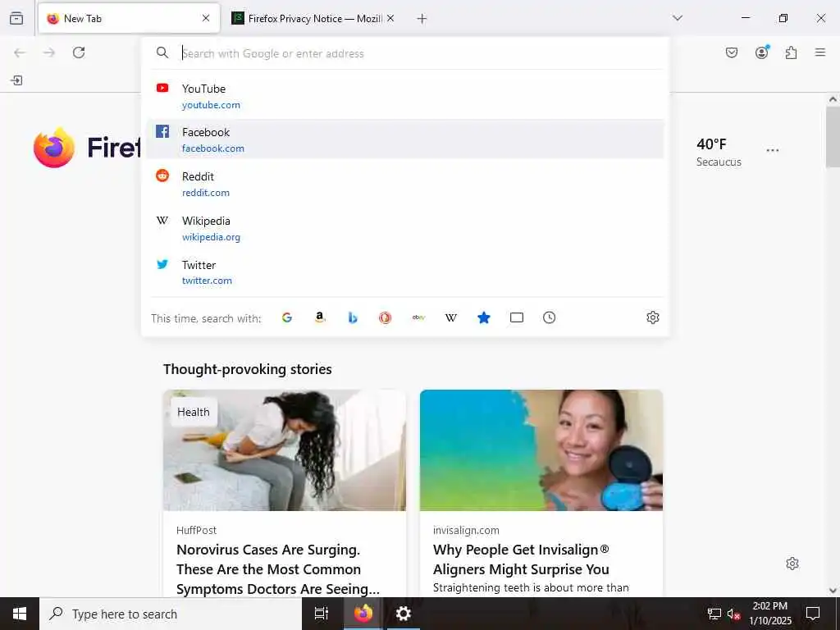Click the Health story thumbnail image
This screenshot has height=630, width=840.
pos(285,450)
